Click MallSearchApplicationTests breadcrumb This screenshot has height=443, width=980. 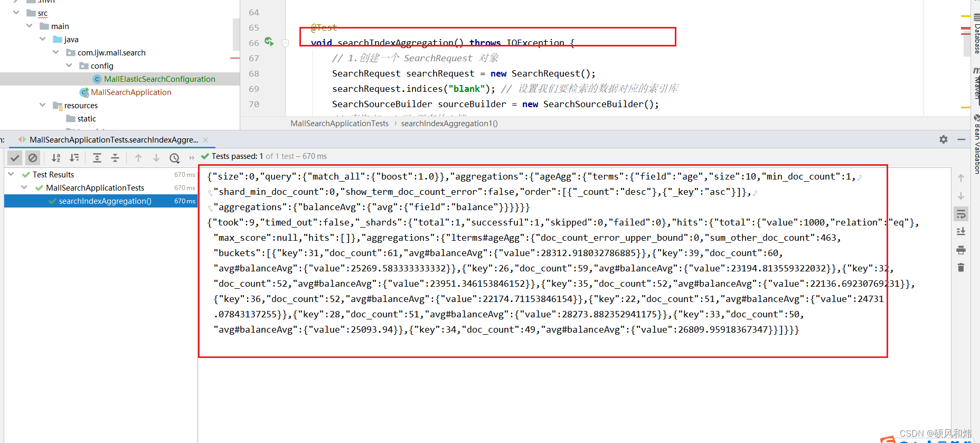[340, 124]
